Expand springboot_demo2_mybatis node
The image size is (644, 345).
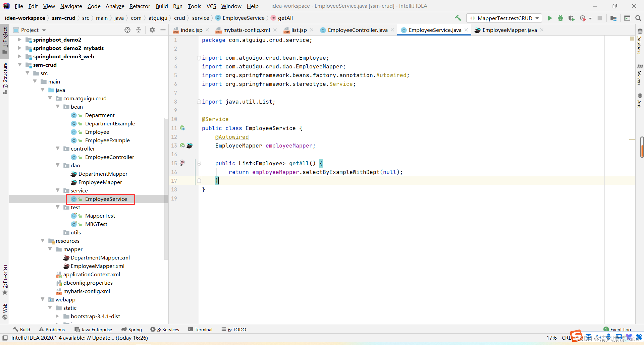tap(19, 48)
